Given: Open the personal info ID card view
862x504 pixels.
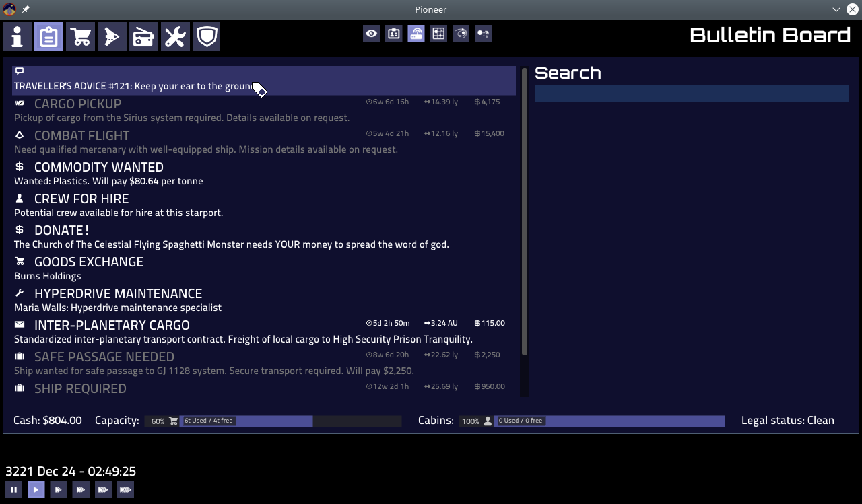Looking at the screenshot, I should pos(394,33).
